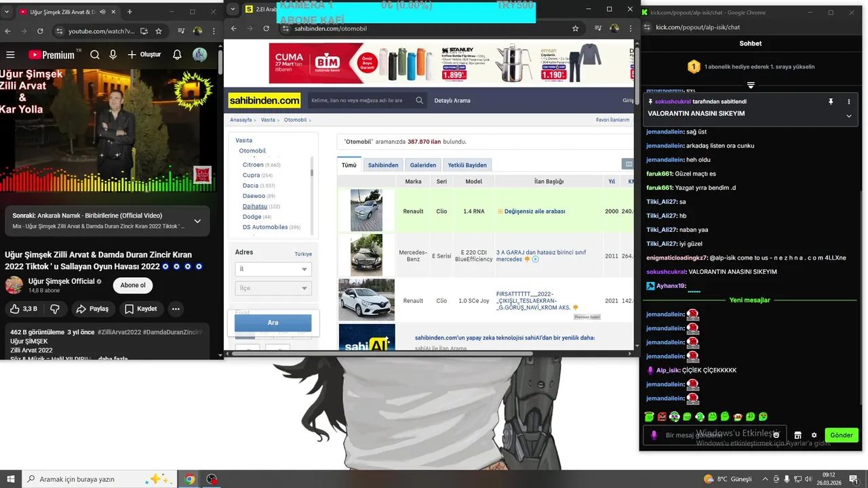Open the Windows Start menu
The width and height of the screenshot is (868, 488).
pos(11,479)
